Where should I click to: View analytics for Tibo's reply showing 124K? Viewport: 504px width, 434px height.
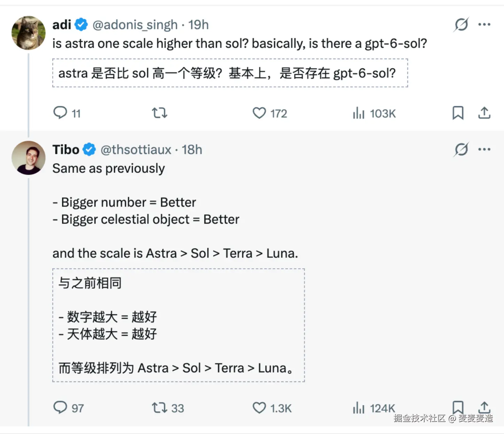tap(374, 408)
